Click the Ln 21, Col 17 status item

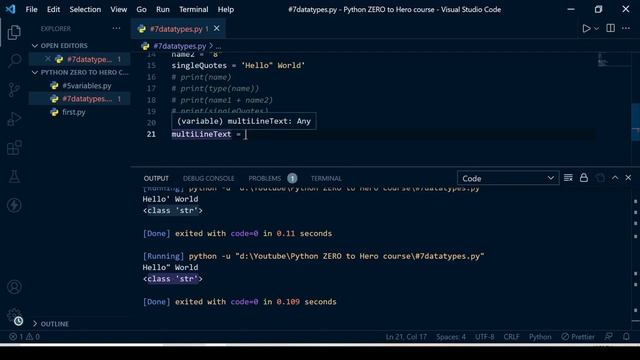tap(406, 337)
